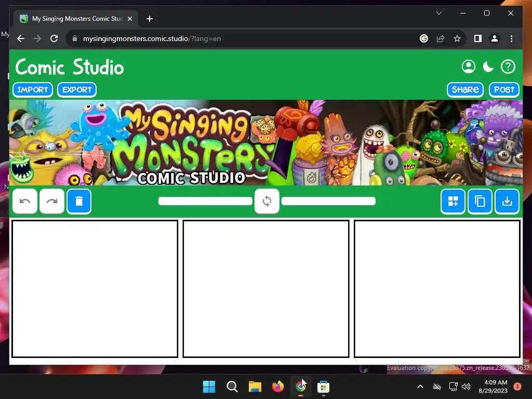The image size is (532, 399).
Task: Select the middle comic panel
Action: tap(266, 289)
